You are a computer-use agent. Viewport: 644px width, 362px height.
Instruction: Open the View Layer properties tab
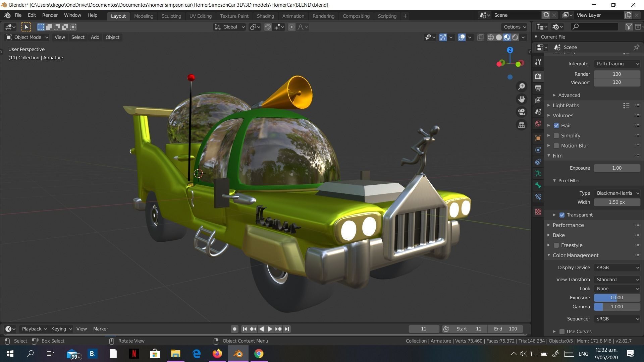pyautogui.click(x=538, y=100)
